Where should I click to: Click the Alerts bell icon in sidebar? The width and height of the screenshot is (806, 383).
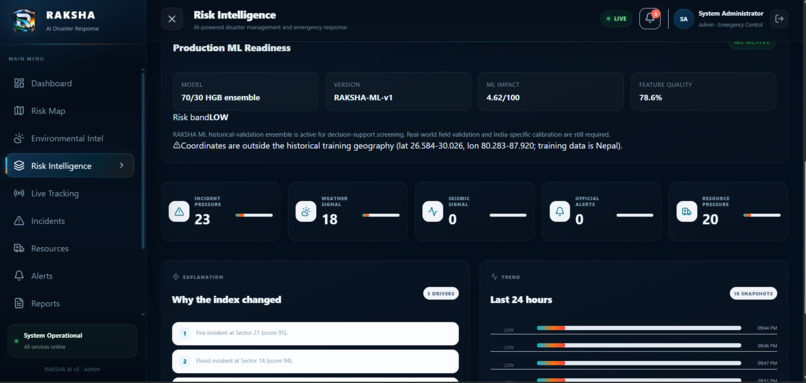coord(19,276)
